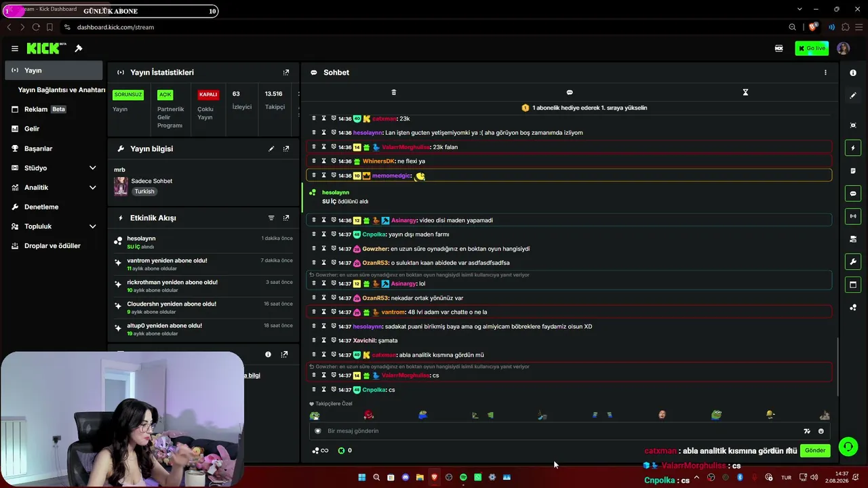Pop out the Yayın bilgisi panel

pos(286,148)
